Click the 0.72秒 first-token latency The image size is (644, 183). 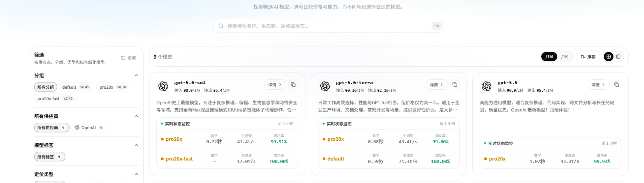(x=214, y=142)
